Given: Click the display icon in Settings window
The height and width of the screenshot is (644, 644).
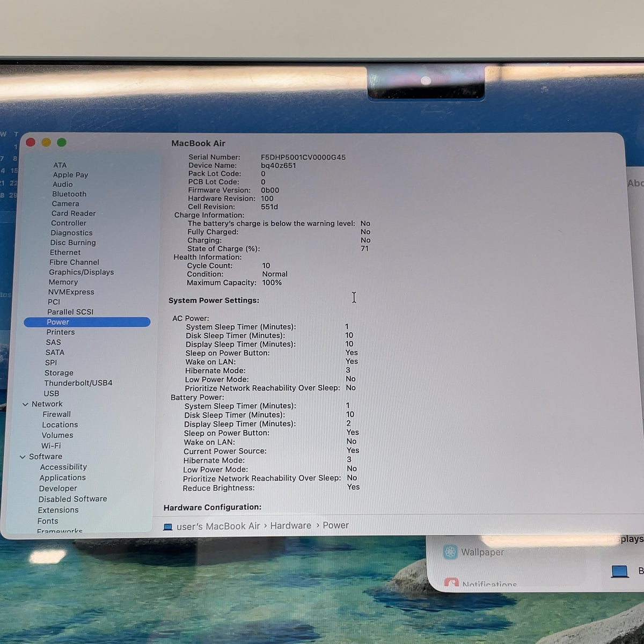Looking at the screenshot, I should tap(620, 571).
